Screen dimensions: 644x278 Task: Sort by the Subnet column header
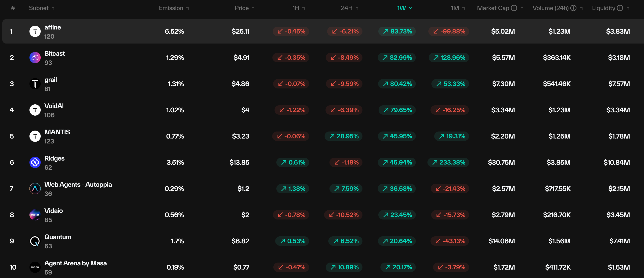point(39,8)
